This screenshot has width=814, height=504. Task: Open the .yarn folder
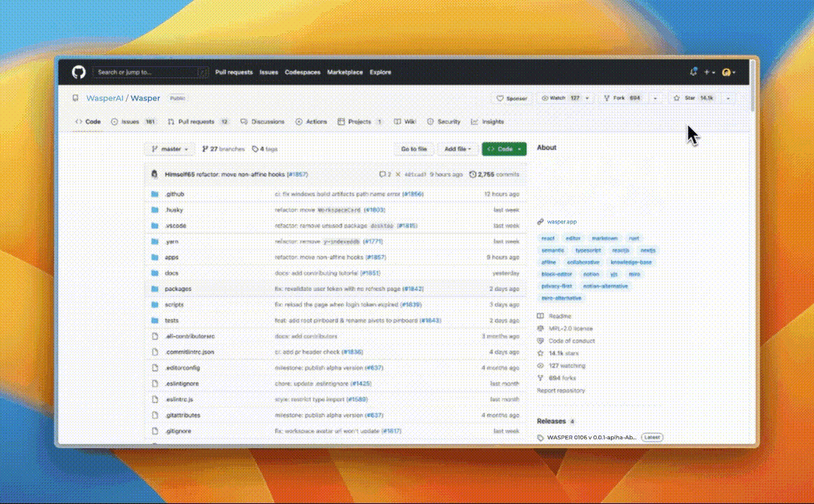172,242
